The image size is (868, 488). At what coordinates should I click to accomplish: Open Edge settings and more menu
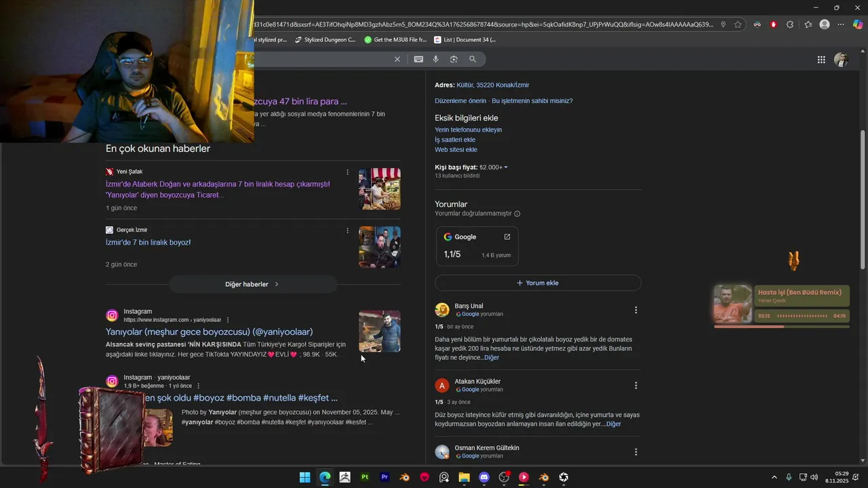(841, 24)
